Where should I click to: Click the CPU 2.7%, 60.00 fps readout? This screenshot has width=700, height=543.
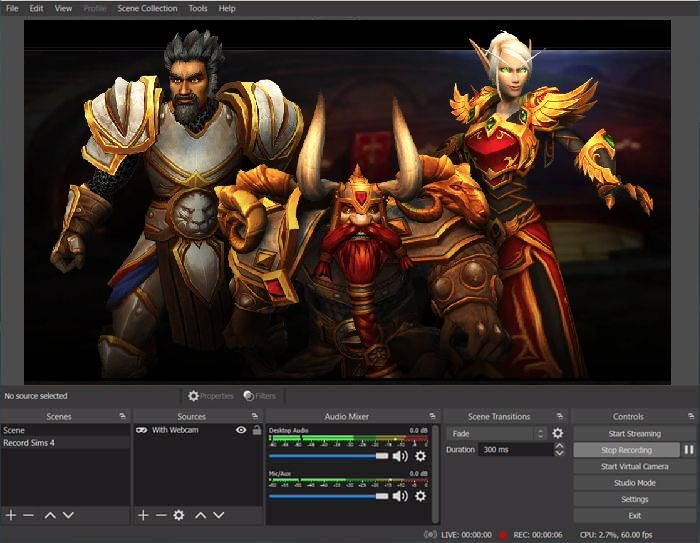(616, 535)
